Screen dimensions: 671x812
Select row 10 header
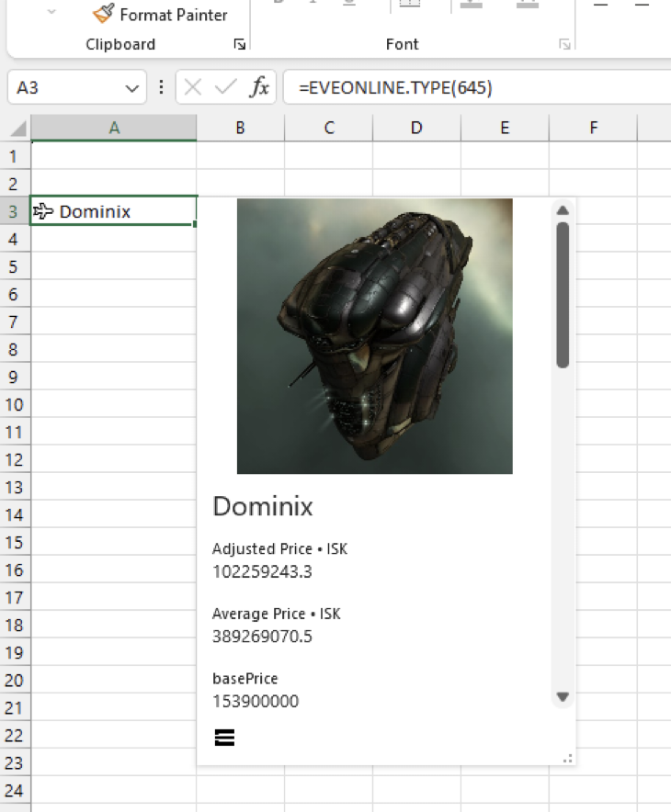pyautogui.click(x=14, y=404)
